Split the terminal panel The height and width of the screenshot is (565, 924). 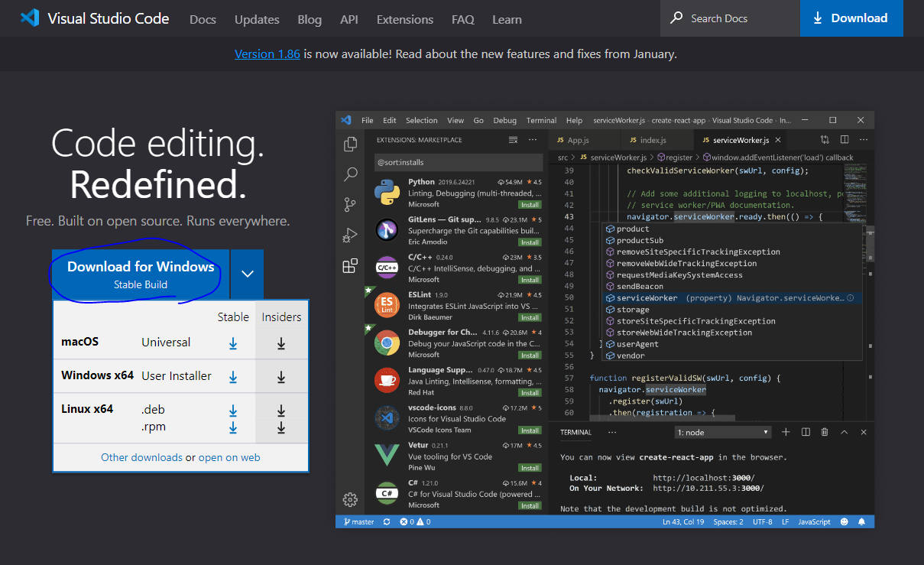(x=806, y=432)
